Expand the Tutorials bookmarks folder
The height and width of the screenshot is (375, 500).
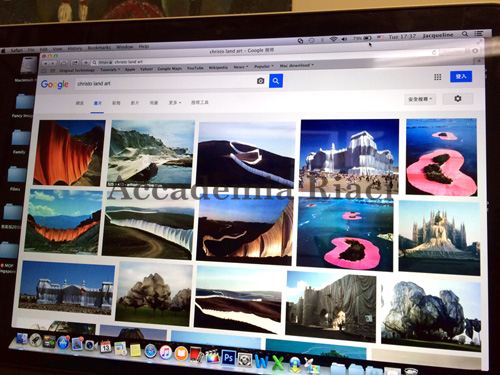coord(110,70)
